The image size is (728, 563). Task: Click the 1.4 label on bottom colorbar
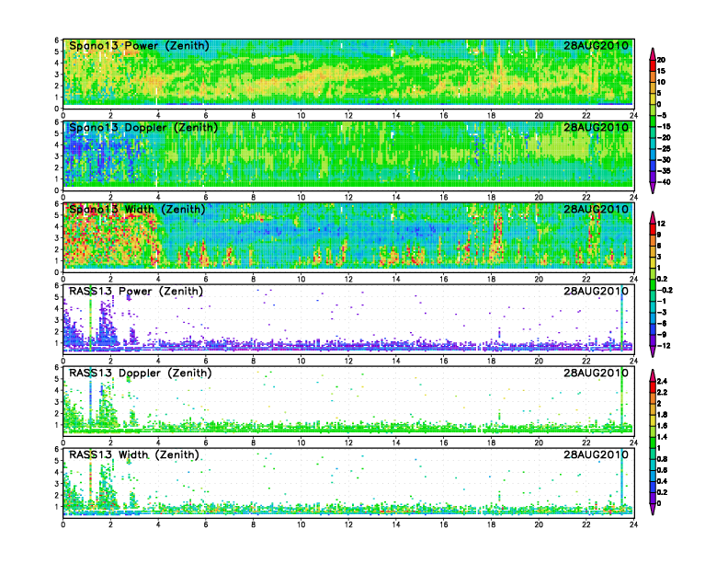663,437
